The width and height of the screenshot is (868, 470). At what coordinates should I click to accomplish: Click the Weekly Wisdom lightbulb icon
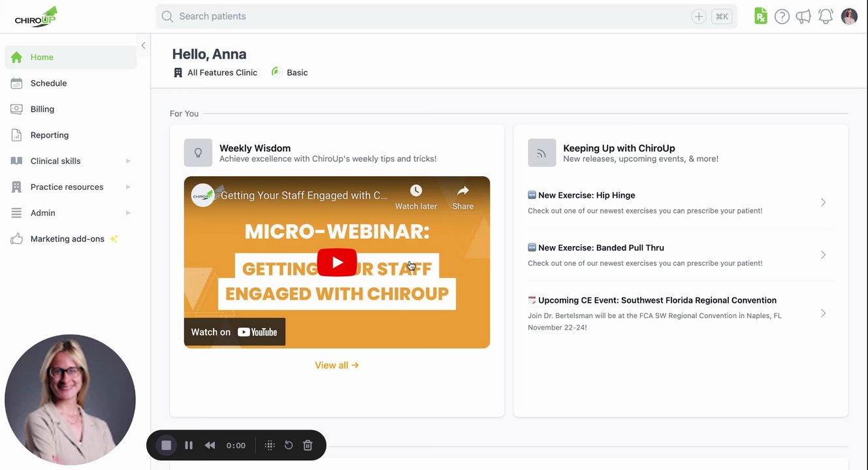click(x=198, y=153)
